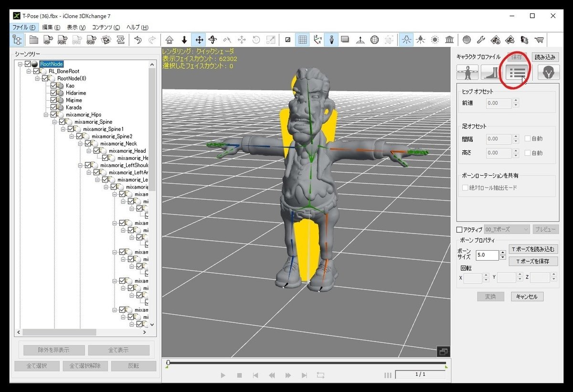Screen dimensions: 573x392
Task: Click the leg/foot profile icon
Action: (x=491, y=73)
